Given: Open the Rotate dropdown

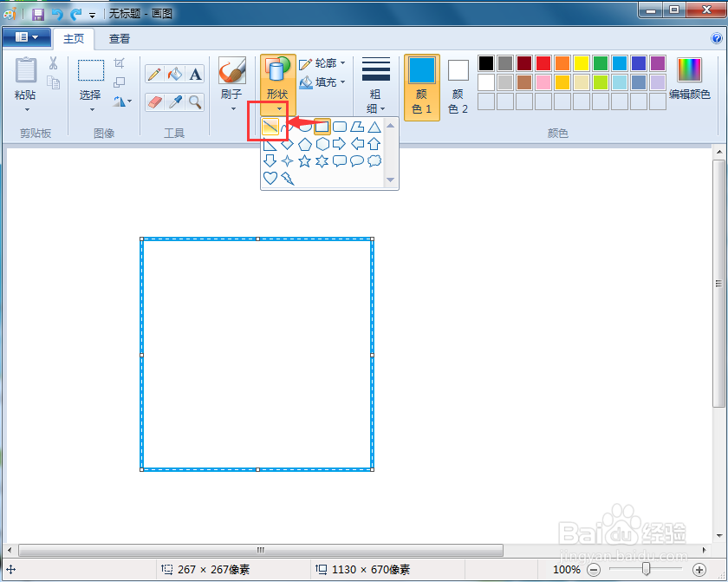Looking at the screenshot, I should tap(122, 101).
